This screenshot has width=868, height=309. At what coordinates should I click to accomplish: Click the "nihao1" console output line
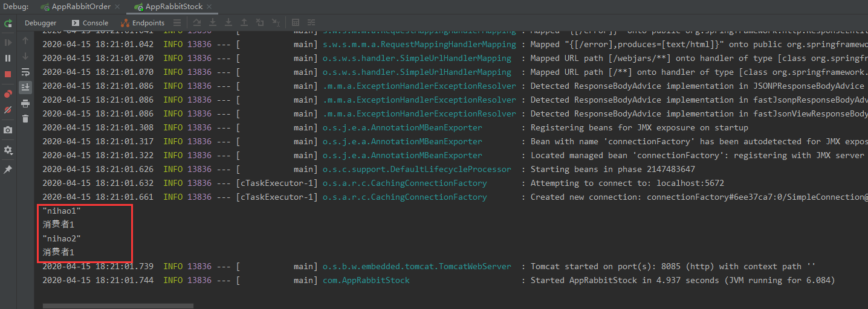[x=62, y=211]
